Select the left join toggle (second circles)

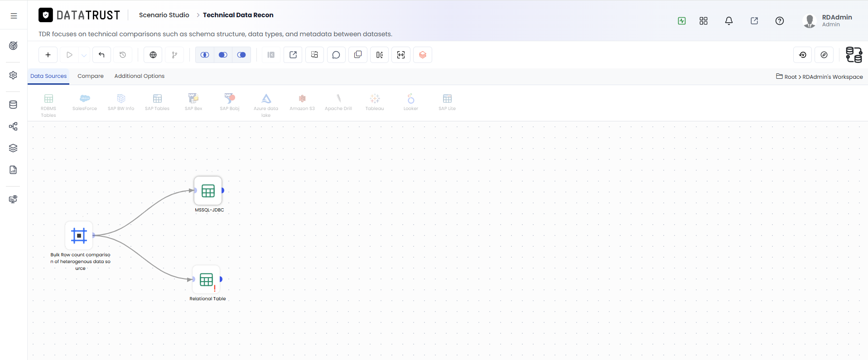click(x=223, y=55)
